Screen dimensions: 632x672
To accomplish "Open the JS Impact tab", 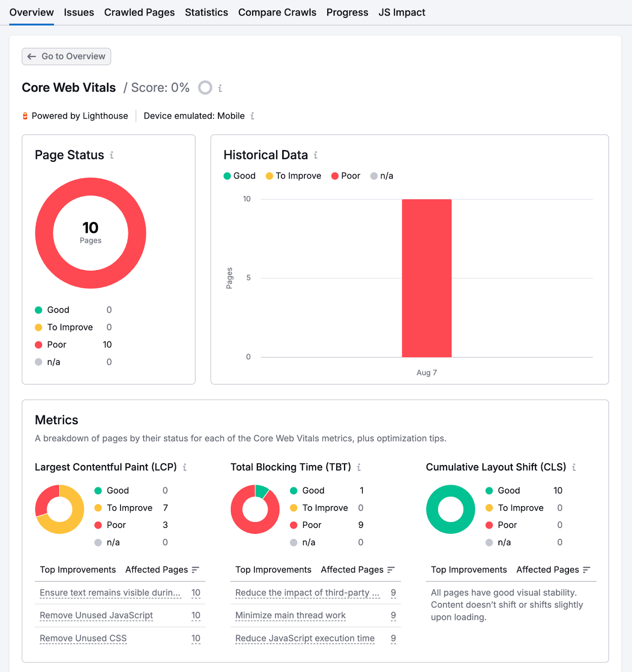I will (401, 13).
